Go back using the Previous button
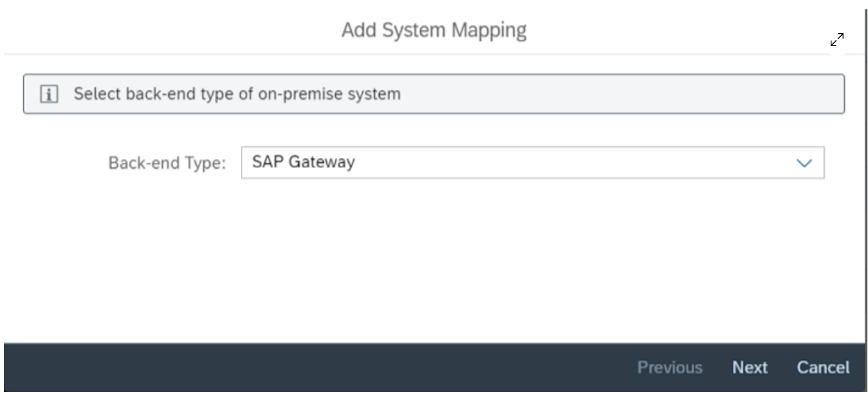The image size is (868, 393). tap(670, 367)
